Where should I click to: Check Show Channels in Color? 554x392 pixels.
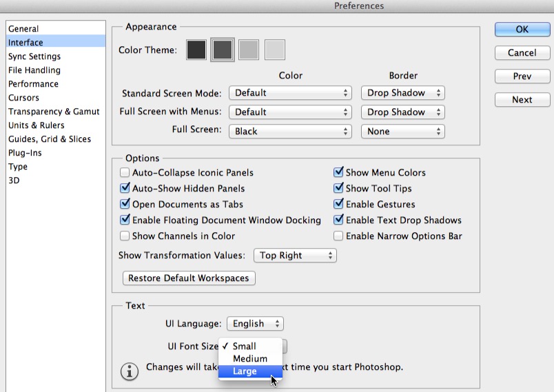pos(124,236)
